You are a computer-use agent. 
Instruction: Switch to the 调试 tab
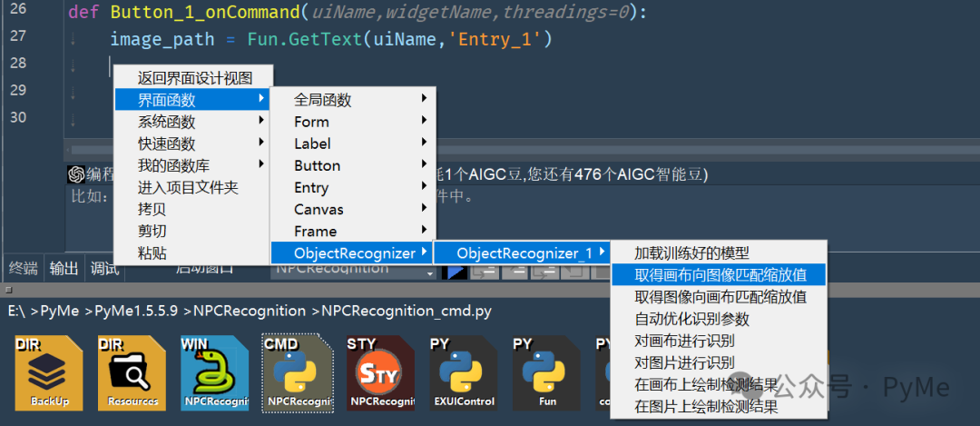pyautogui.click(x=104, y=269)
